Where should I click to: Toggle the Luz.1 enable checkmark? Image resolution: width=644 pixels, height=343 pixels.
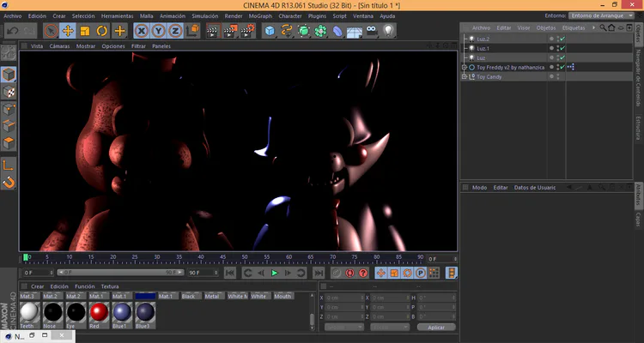point(562,48)
